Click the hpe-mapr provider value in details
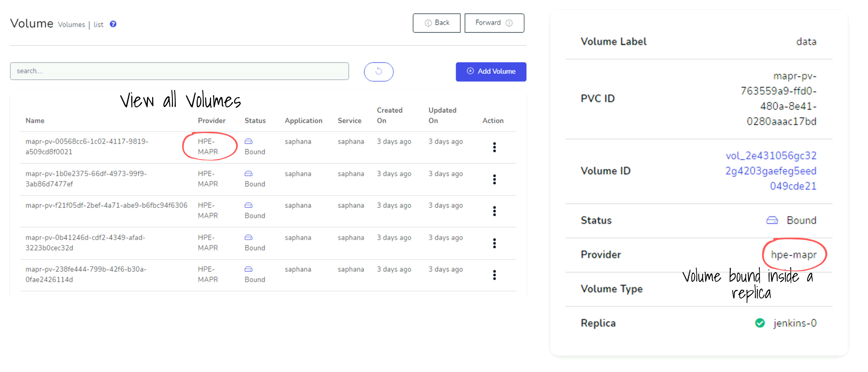The image size is (868, 372). (793, 255)
